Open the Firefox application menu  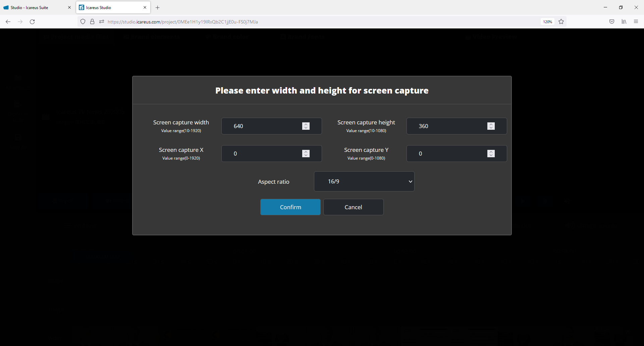[636, 22]
